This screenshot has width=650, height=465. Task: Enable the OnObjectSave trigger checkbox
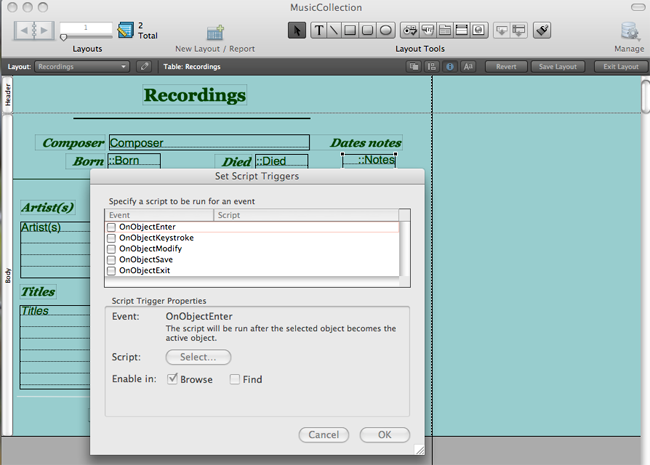click(111, 260)
